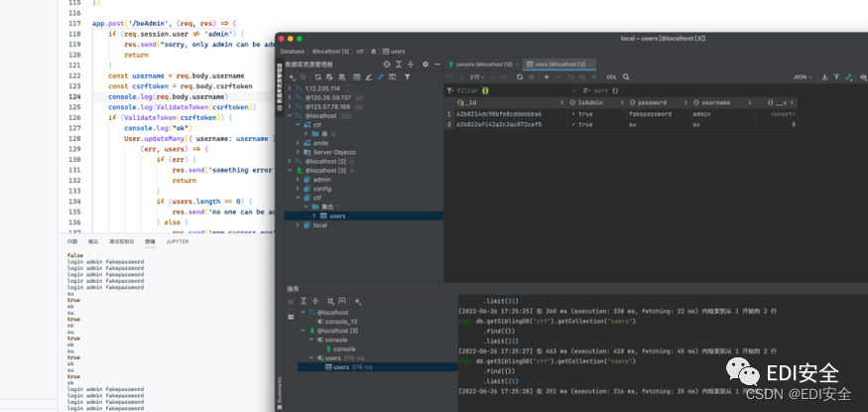Select the fakepassword cell
868x412 pixels.
click(x=657, y=114)
